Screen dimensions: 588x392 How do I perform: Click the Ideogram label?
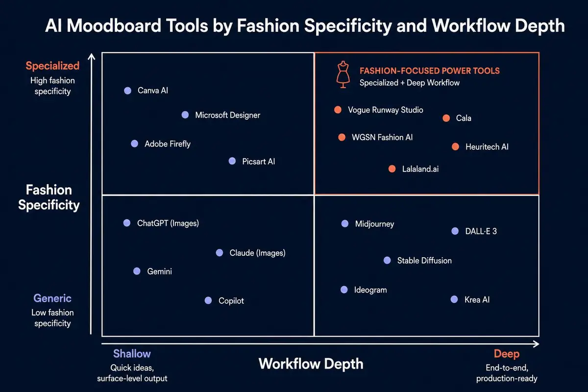click(x=370, y=290)
